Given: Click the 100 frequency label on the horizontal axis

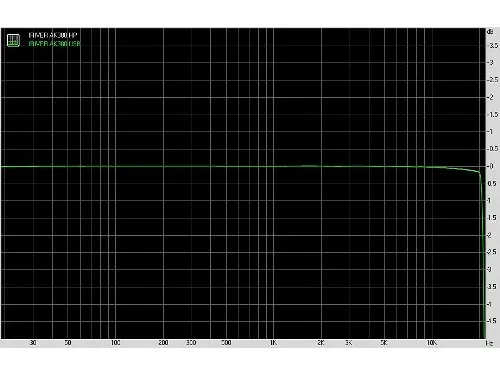Looking at the screenshot, I should tap(115, 343).
